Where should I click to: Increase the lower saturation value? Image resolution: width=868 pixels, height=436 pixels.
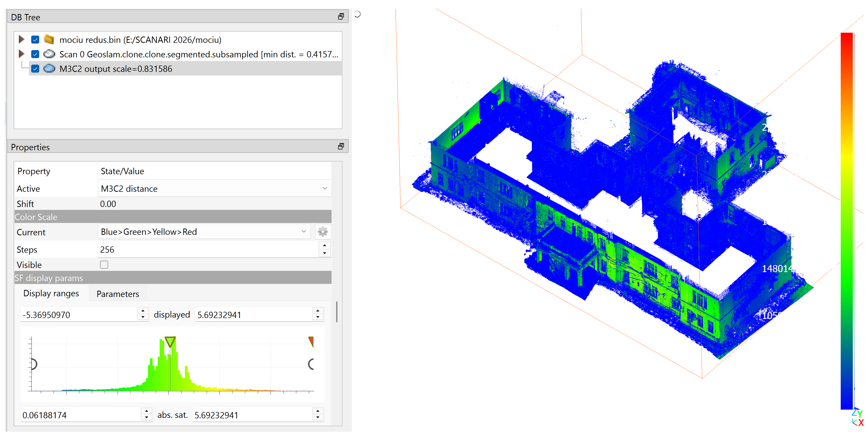click(x=146, y=411)
